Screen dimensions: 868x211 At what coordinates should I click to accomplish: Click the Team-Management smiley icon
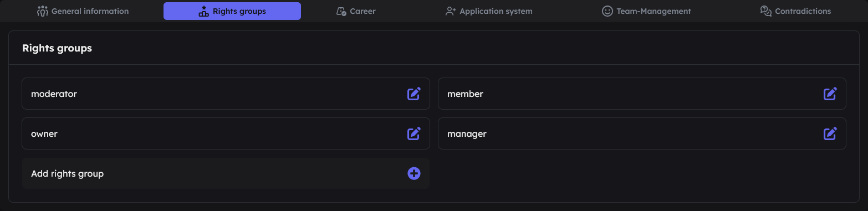coord(607,11)
